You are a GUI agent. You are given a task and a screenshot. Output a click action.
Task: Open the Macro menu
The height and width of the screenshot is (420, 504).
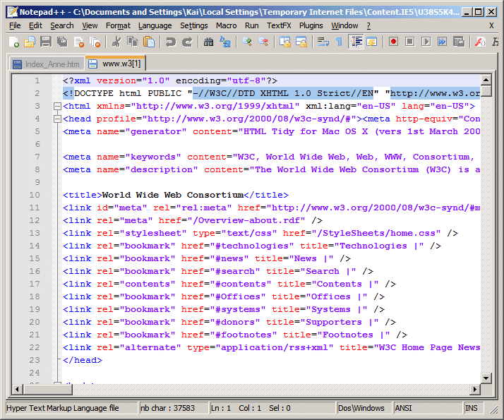227,25
